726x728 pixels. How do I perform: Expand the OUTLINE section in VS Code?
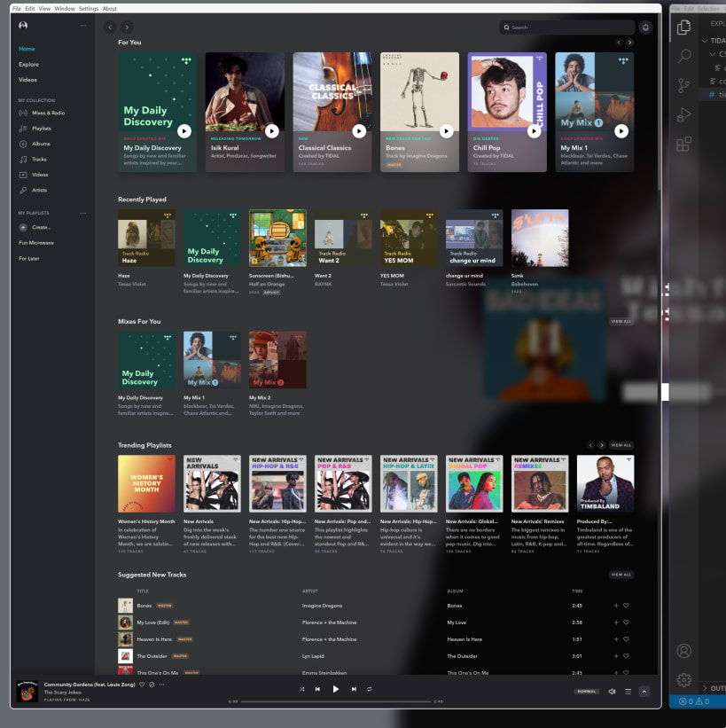[713, 687]
